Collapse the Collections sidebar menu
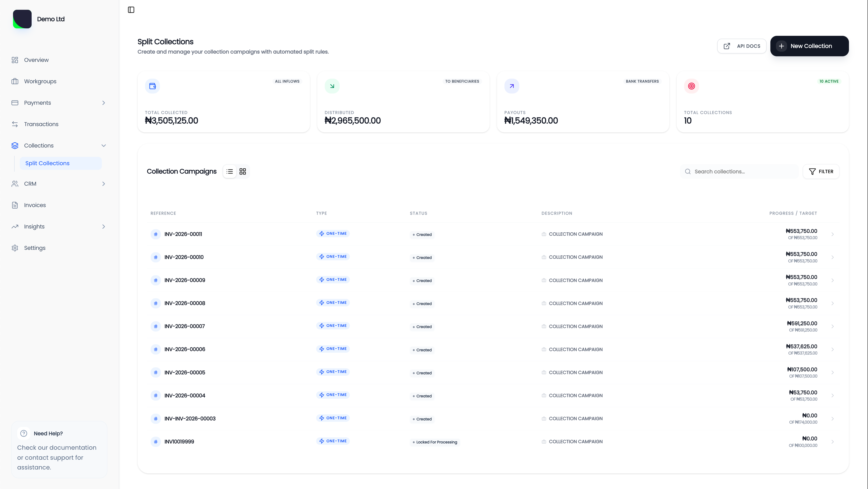 tap(103, 145)
